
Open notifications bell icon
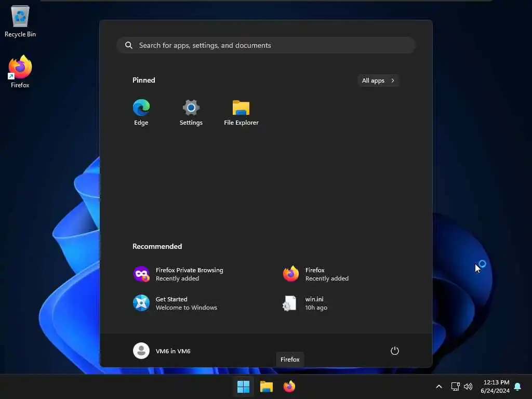pyautogui.click(x=517, y=387)
